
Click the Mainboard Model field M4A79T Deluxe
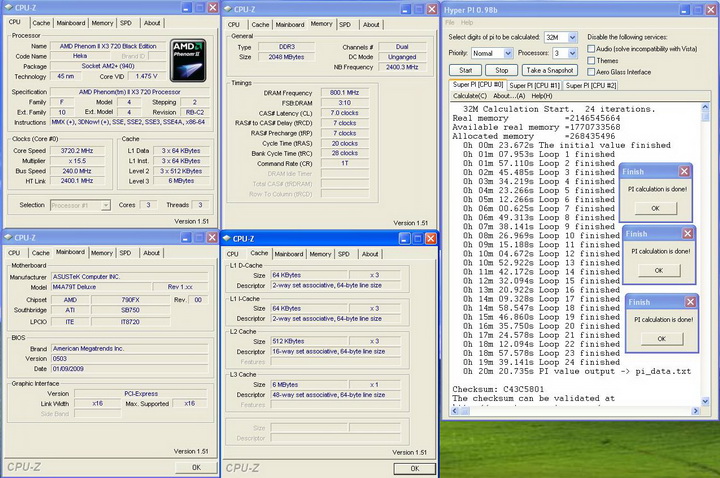tap(101, 287)
